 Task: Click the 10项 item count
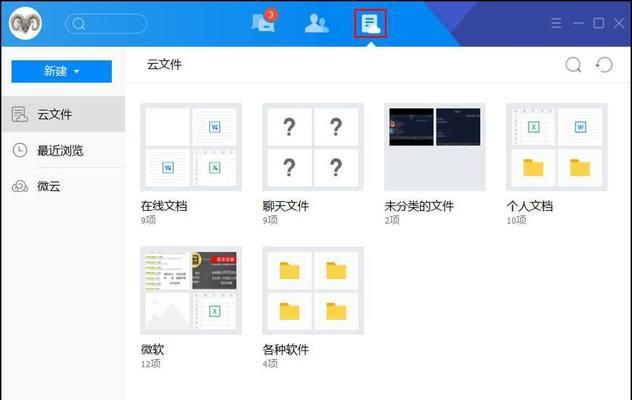[x=516, y=220]
